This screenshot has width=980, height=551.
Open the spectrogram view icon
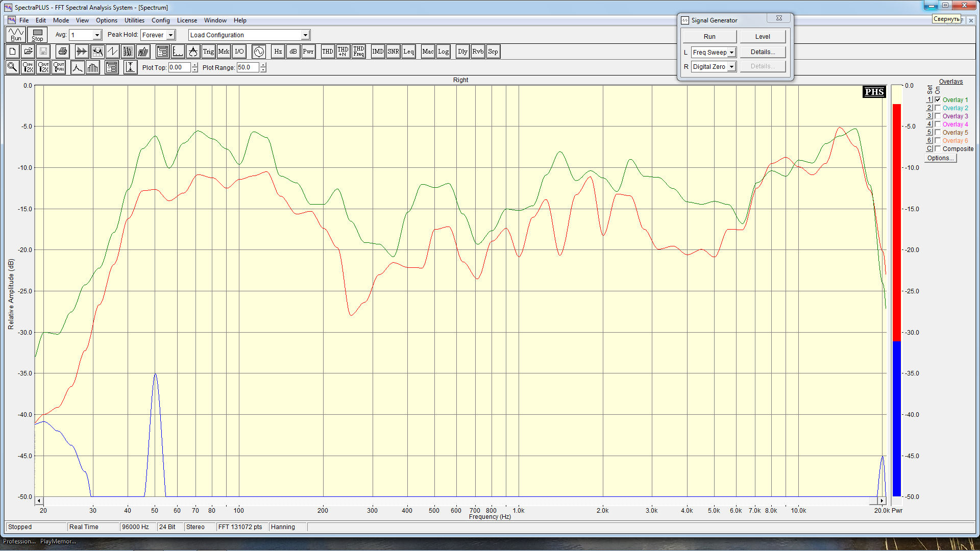pos(128,52)
